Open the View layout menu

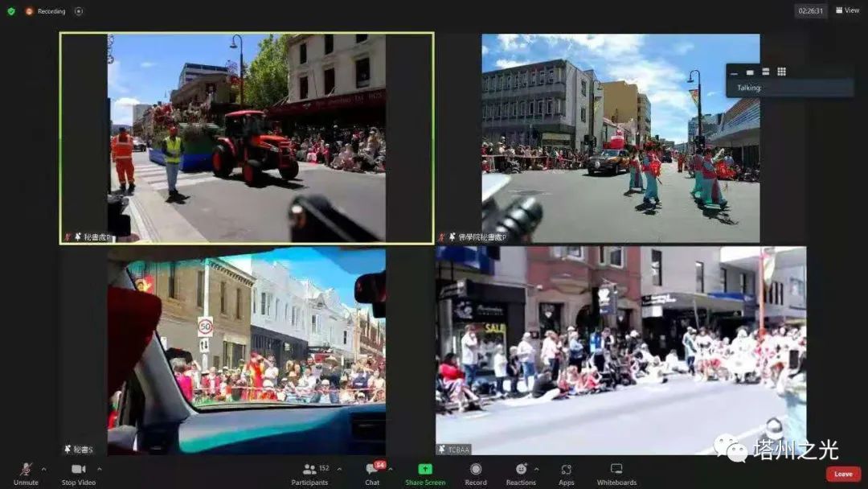[847, 10]
